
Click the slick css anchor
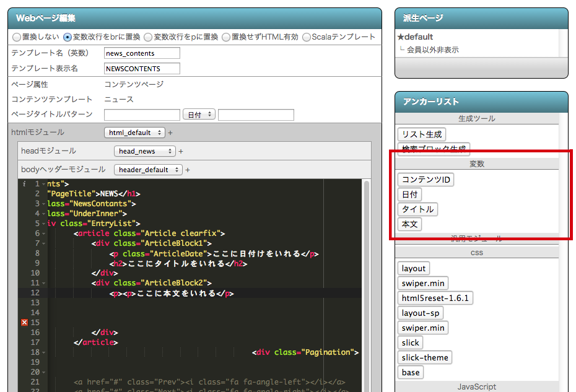[411, 343]
